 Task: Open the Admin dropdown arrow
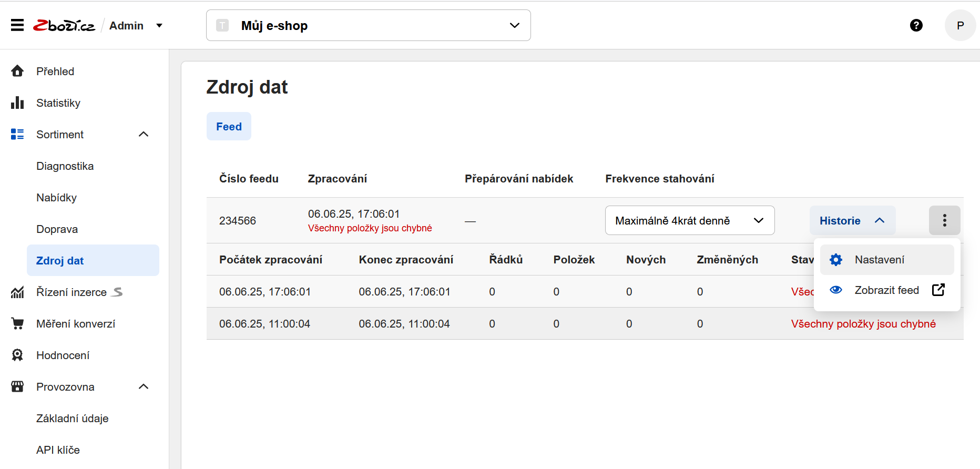[x=159, y=25]
